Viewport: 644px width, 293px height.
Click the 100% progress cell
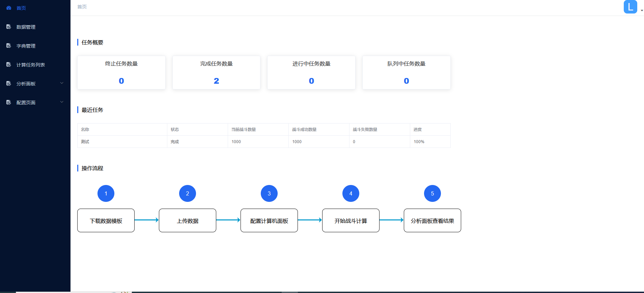coord(430,142)
